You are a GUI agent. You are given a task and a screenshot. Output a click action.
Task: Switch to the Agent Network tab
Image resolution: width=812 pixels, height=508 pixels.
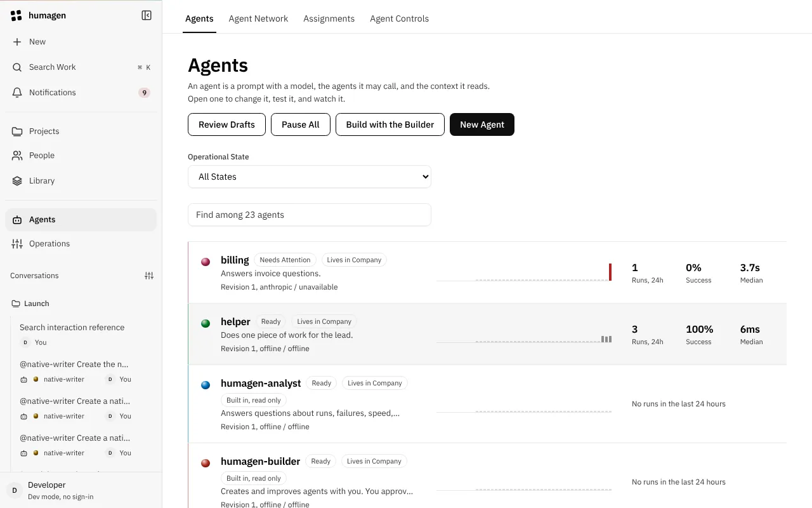(x=258, y=18)
